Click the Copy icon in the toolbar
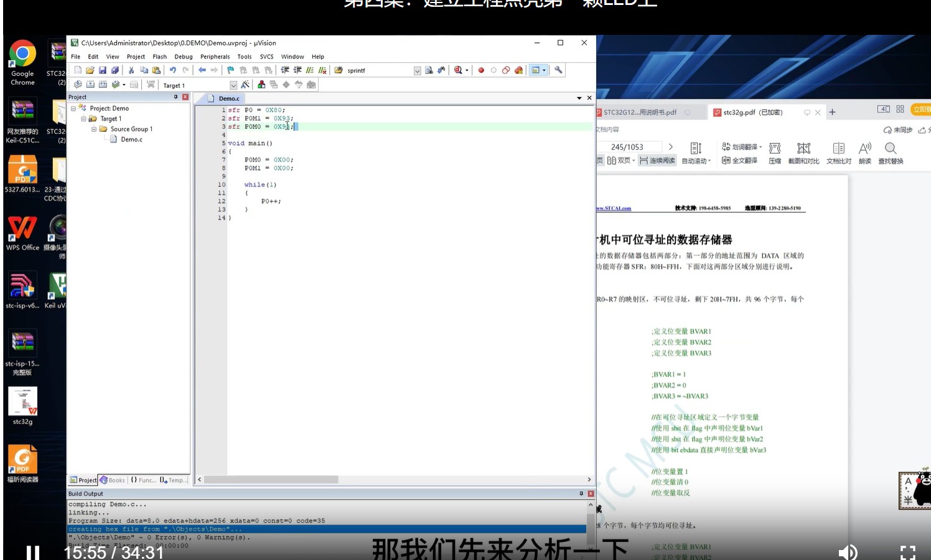This screenshot has height=560, width=931. [144, 70]
